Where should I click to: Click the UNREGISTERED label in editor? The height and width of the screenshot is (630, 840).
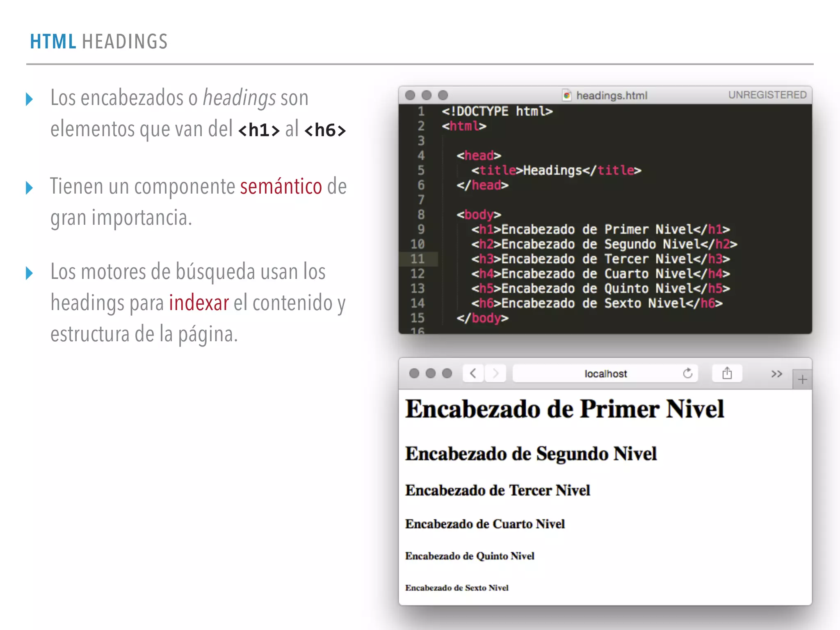767,95
